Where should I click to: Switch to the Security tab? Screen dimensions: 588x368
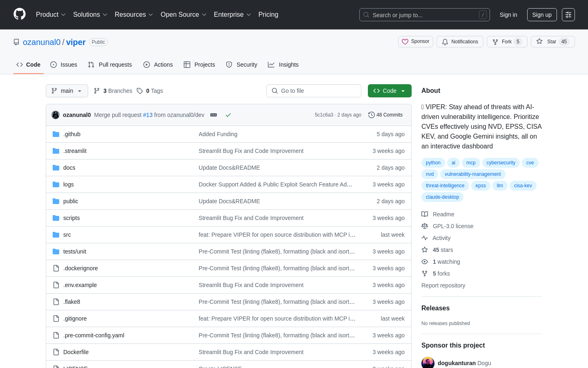point(242,65)
